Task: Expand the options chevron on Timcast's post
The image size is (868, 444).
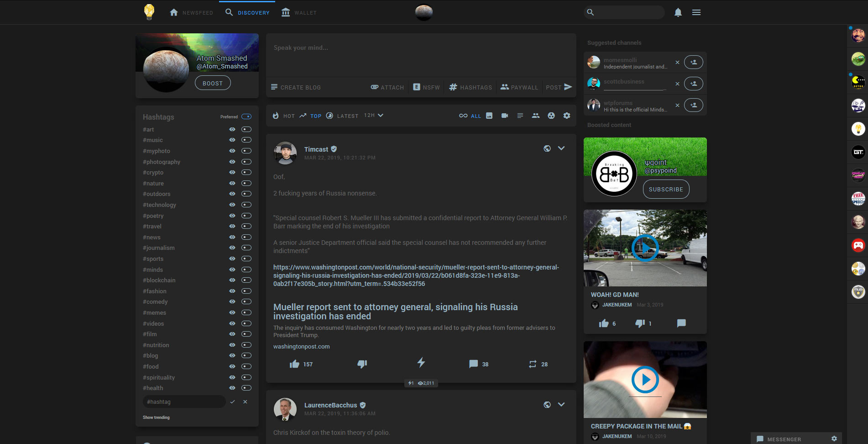Action: tap(561, 148)
